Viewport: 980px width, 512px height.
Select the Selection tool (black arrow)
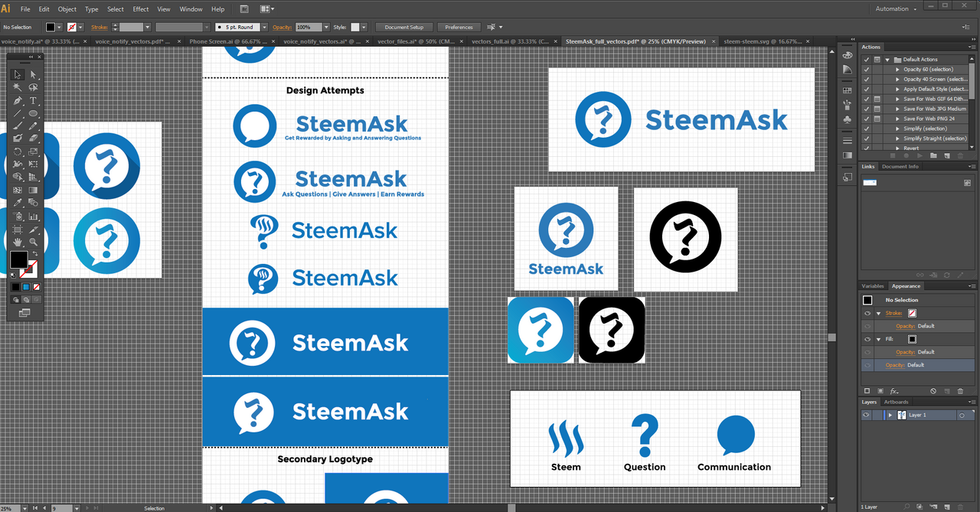click(x=16, y=74)
